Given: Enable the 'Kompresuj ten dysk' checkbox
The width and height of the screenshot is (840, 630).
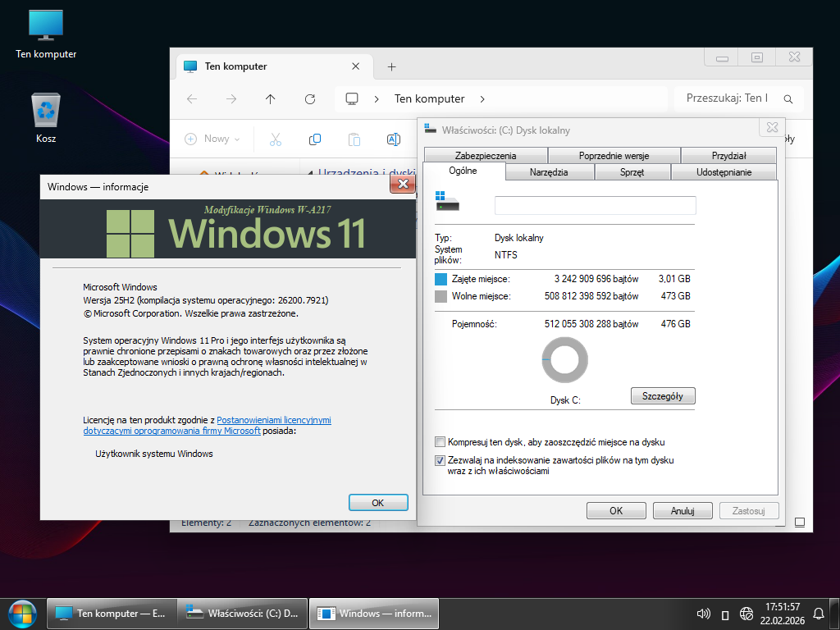Looking at the screenshot, I should [441, 441].
